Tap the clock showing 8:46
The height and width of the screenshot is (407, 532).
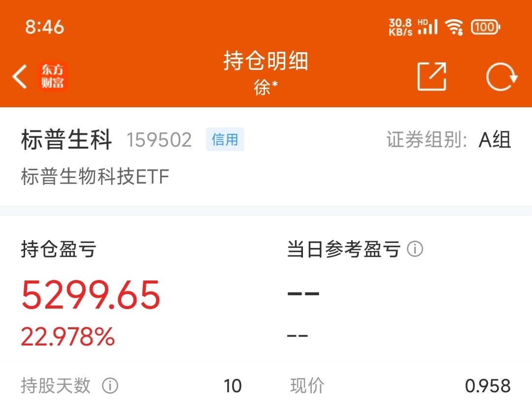pos(44,27)
